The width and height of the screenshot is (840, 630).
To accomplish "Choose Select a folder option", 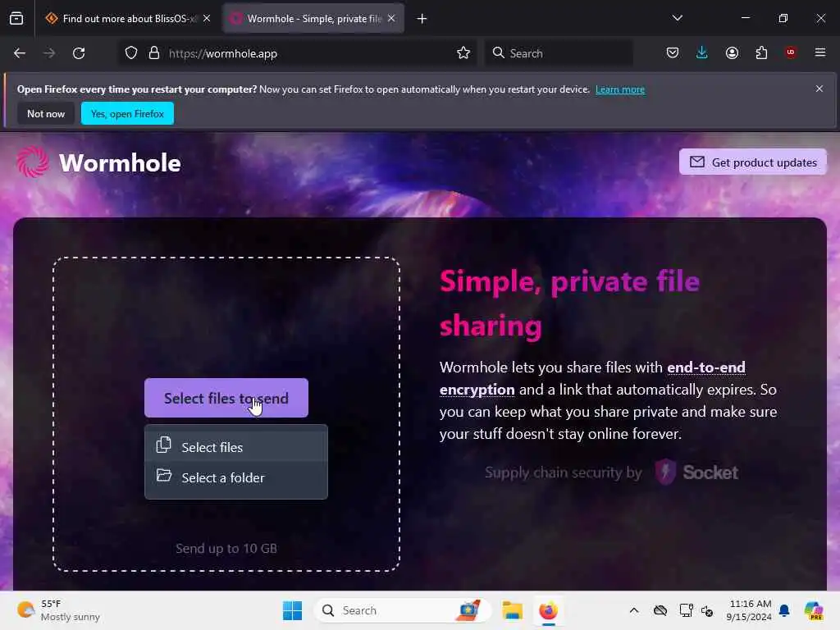I will [236, 477].
